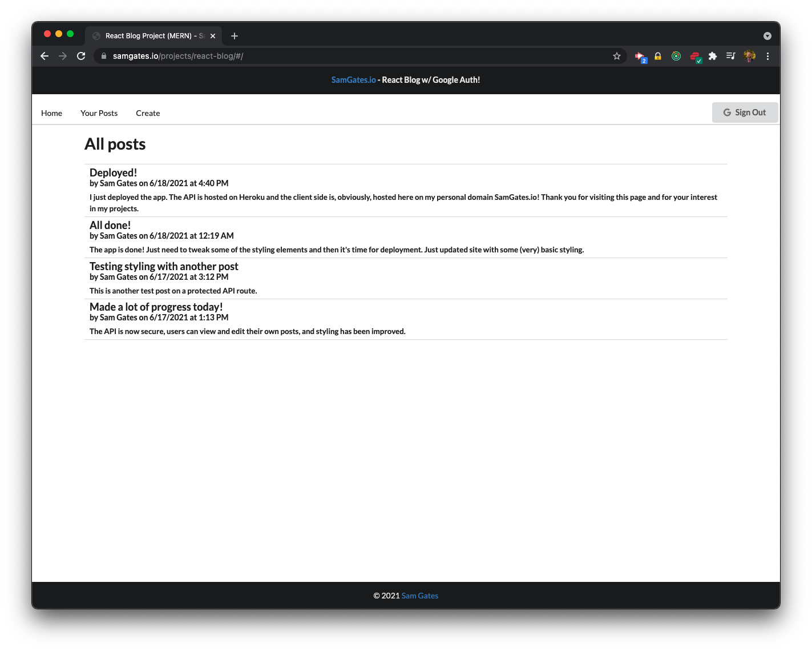This screenshot has width=812, height=651.
Task: Click the text 'The API is now secure'
Action: click(127, 331)
